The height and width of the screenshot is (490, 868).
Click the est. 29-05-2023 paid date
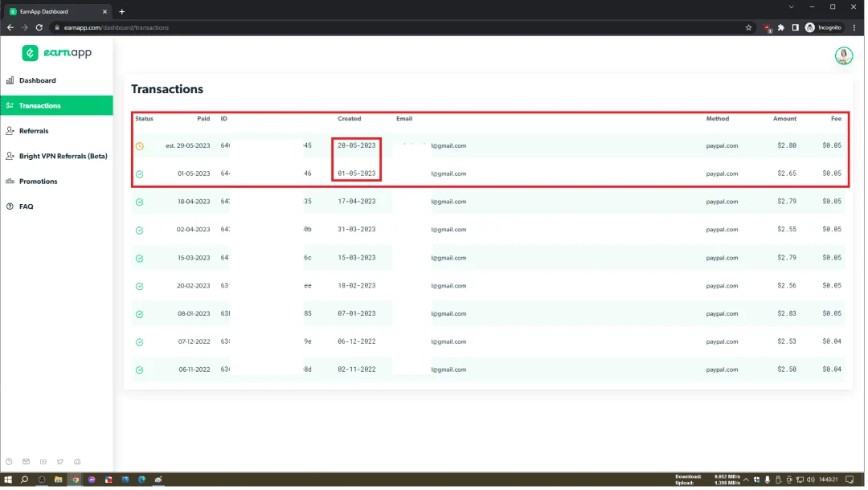click(x=188, y=146)
